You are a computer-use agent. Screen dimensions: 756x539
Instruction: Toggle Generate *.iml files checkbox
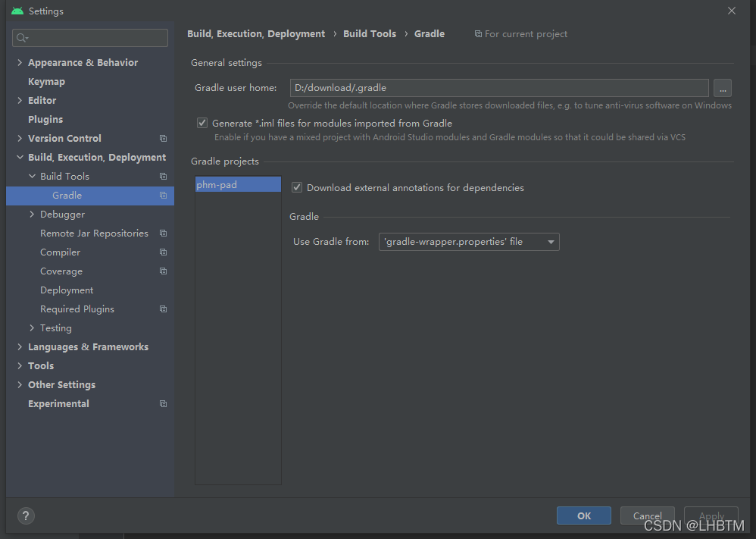202,123
